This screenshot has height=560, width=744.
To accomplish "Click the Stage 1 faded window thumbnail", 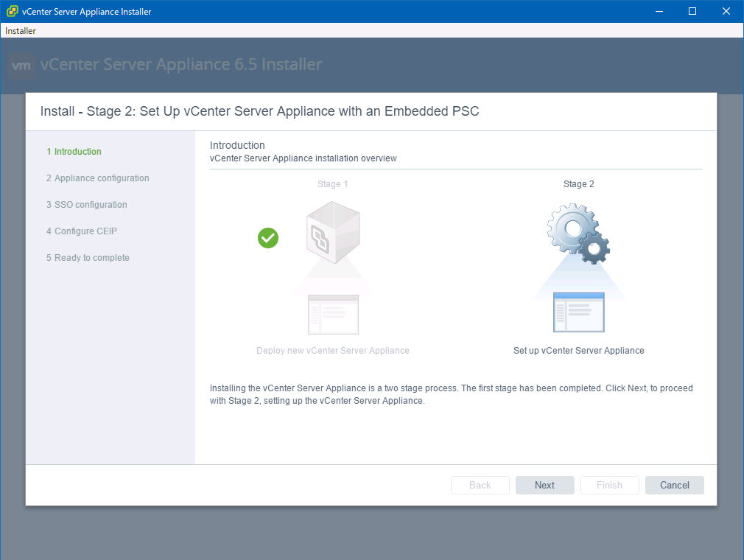I will (333, 315).
